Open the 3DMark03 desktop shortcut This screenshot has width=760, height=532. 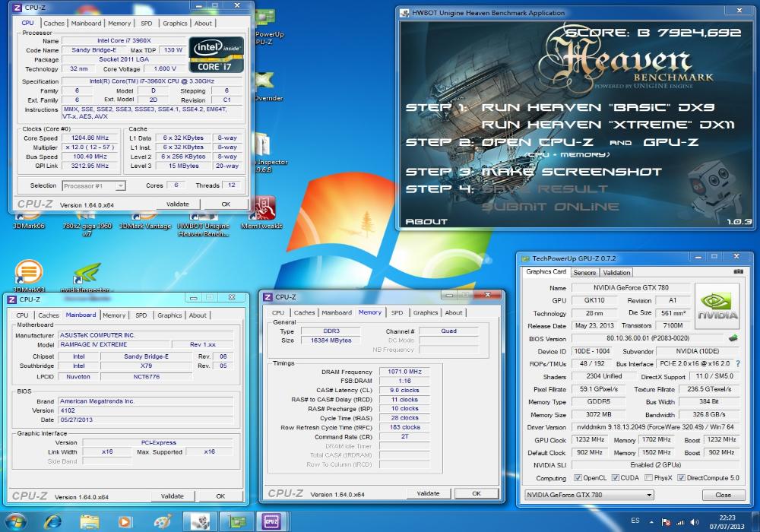click(x=29, y=276)
